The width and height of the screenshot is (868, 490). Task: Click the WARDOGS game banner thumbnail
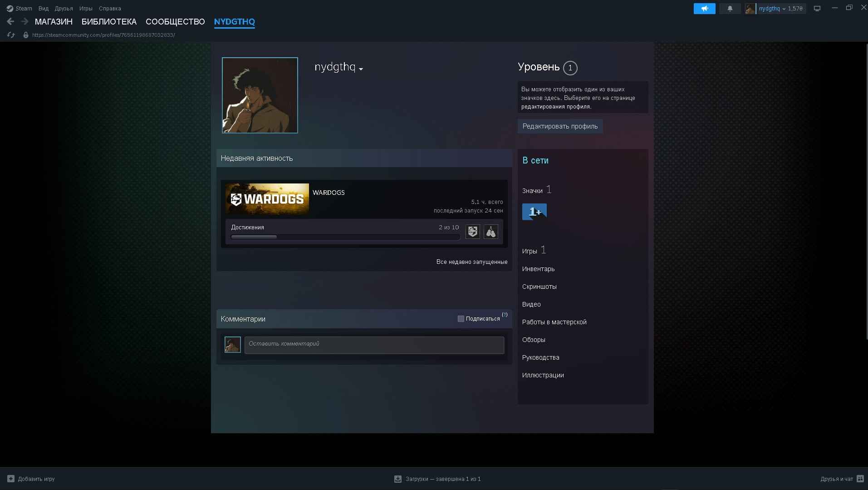point(267,198)
